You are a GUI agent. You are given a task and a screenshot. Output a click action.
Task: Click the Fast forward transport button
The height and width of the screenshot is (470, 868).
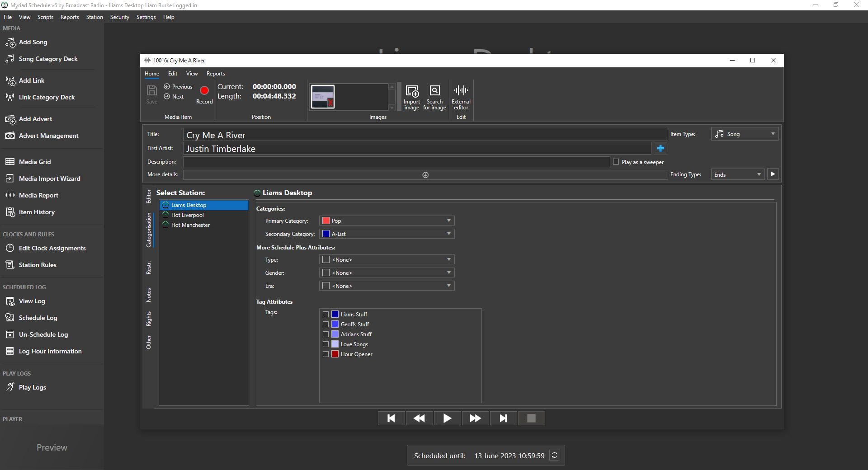point(476,418)
